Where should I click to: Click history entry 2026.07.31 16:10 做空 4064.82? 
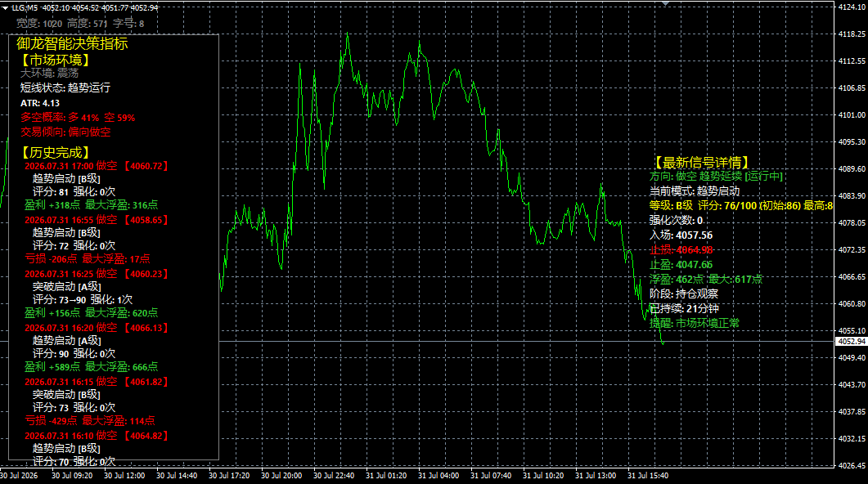click(x=97, y=436)
